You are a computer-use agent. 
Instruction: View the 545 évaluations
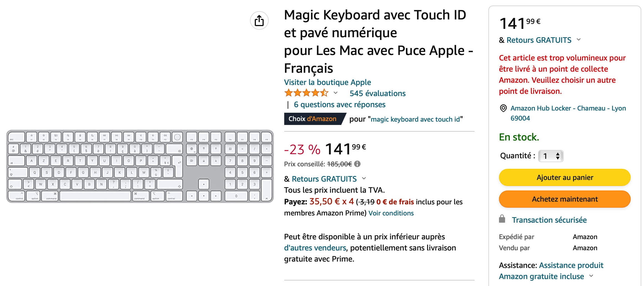click(377, 93)
